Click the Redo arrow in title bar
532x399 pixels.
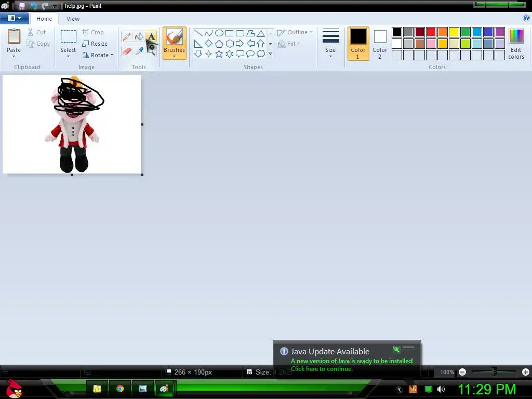click(45, 6)
